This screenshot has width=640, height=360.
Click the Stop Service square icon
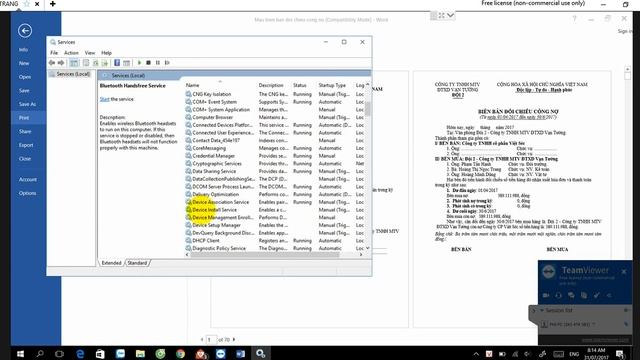click(x=149, y=63)
